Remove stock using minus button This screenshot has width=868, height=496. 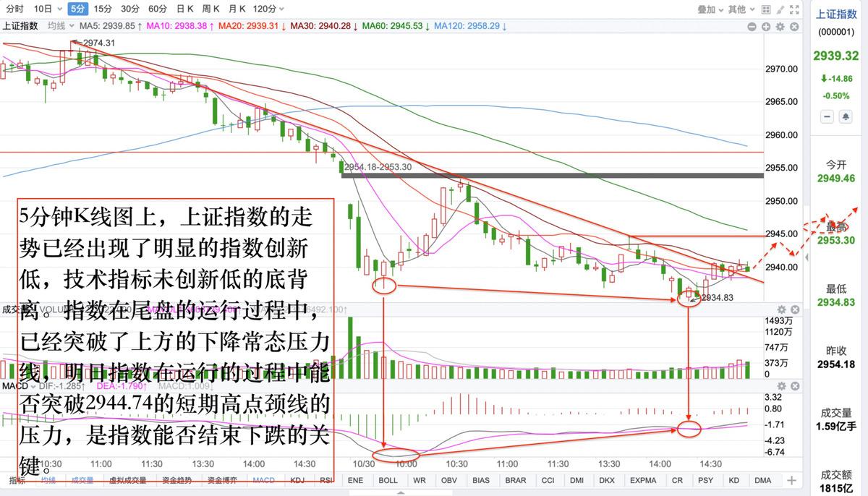click(x=827, y=116)
